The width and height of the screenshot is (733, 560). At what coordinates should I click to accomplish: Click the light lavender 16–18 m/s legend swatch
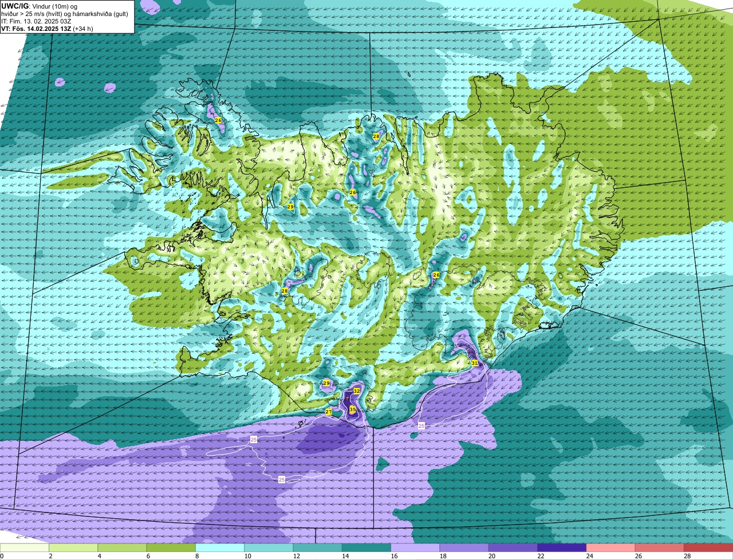coord(415,548)
